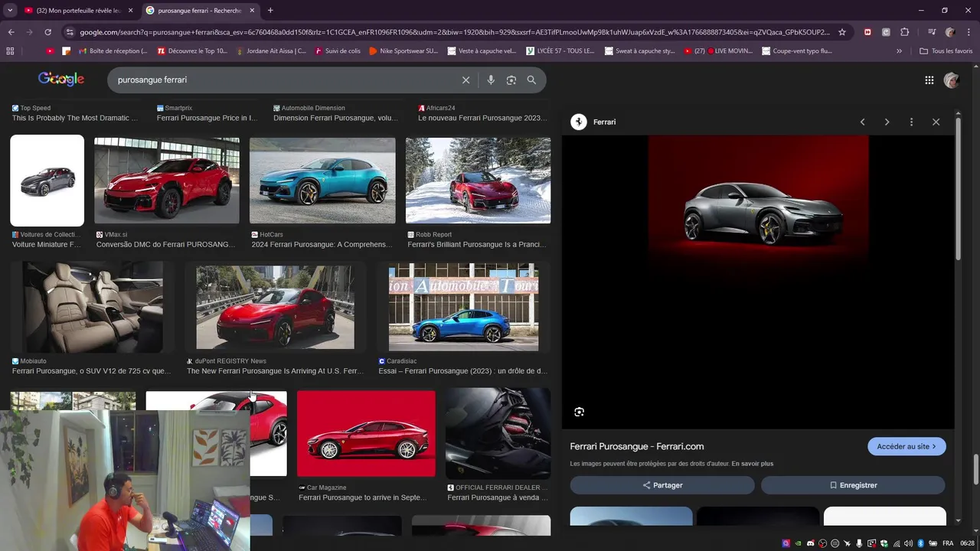Viewport: 980px width, 551px height.
Task: Open Bluetooth tray icon
Action: (921, 543)
